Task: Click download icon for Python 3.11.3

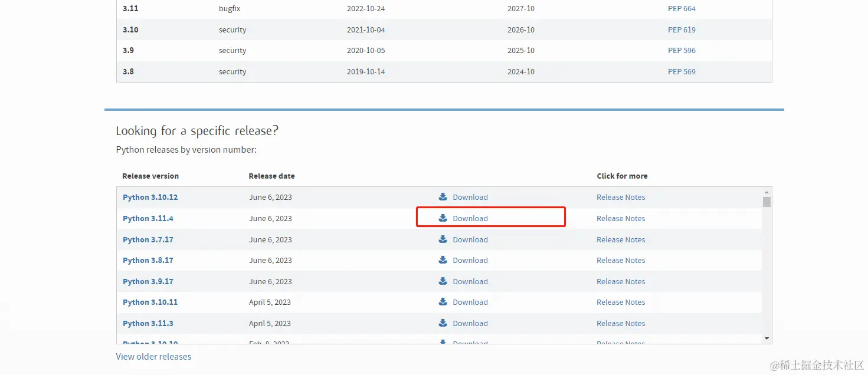Action: 443,323
